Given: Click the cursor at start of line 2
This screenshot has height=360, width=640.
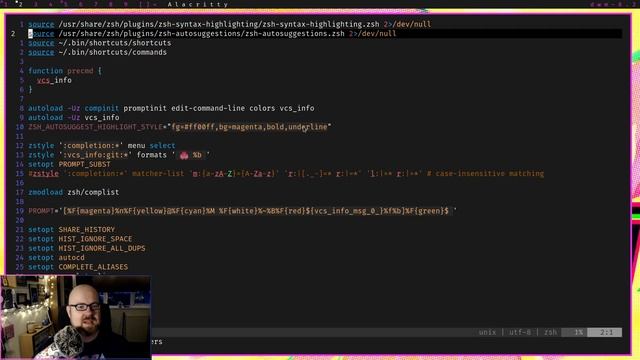Looking at the screenshot, I should (x=30, y=33).
